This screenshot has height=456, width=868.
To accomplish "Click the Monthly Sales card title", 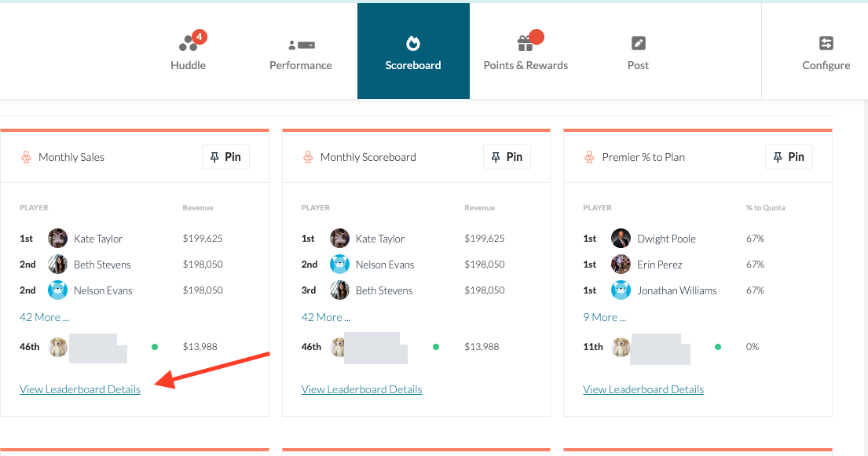I will click(x=71, y=157).
